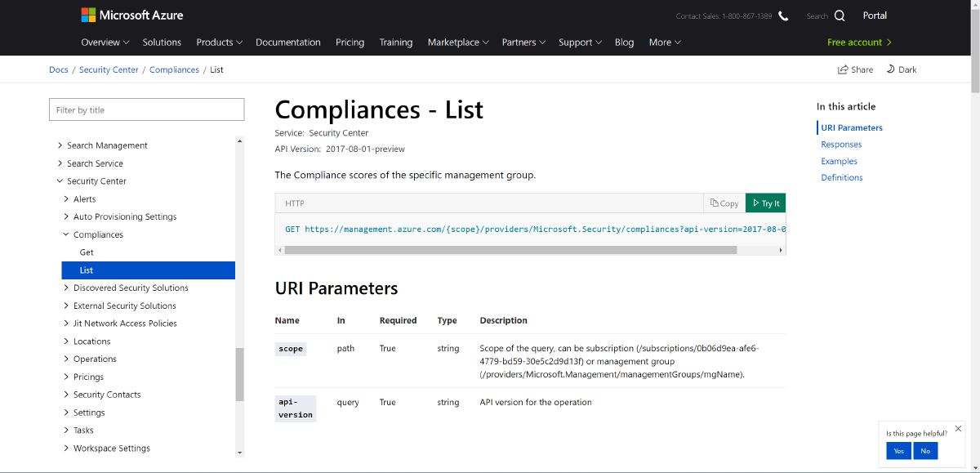Click the Free account link
The height and width of the screenshot is (473, 980).
(858, 42)
